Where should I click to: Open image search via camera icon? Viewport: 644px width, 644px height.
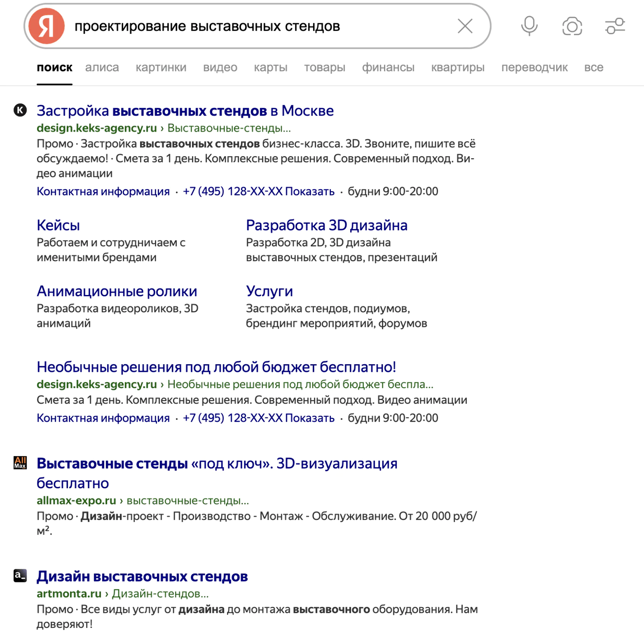[x=572, y=27]
